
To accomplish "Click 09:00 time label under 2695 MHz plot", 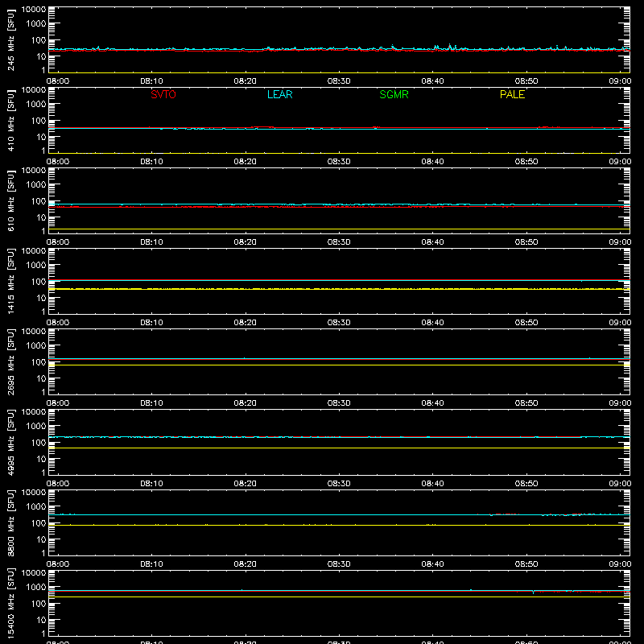I will (x=620, y=403).
